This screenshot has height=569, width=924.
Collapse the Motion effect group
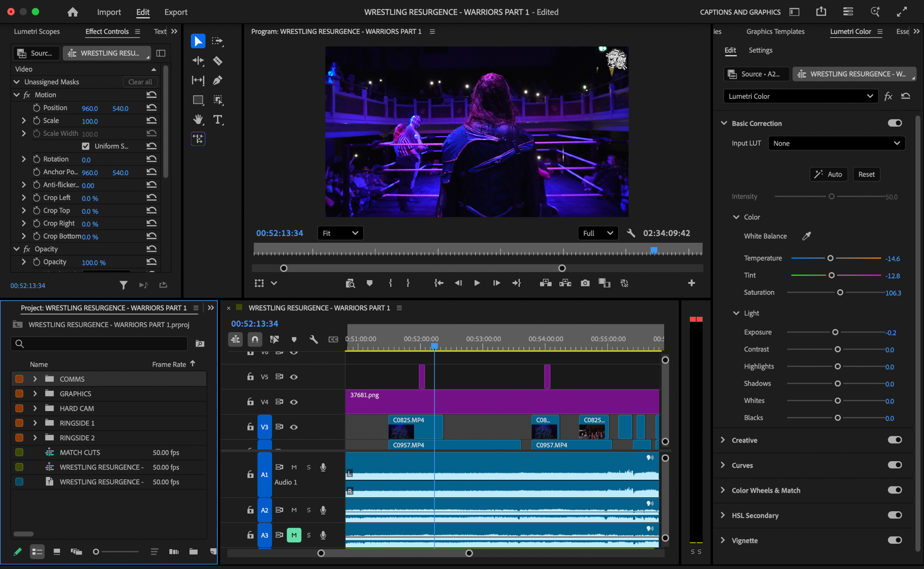pos(17,95)
